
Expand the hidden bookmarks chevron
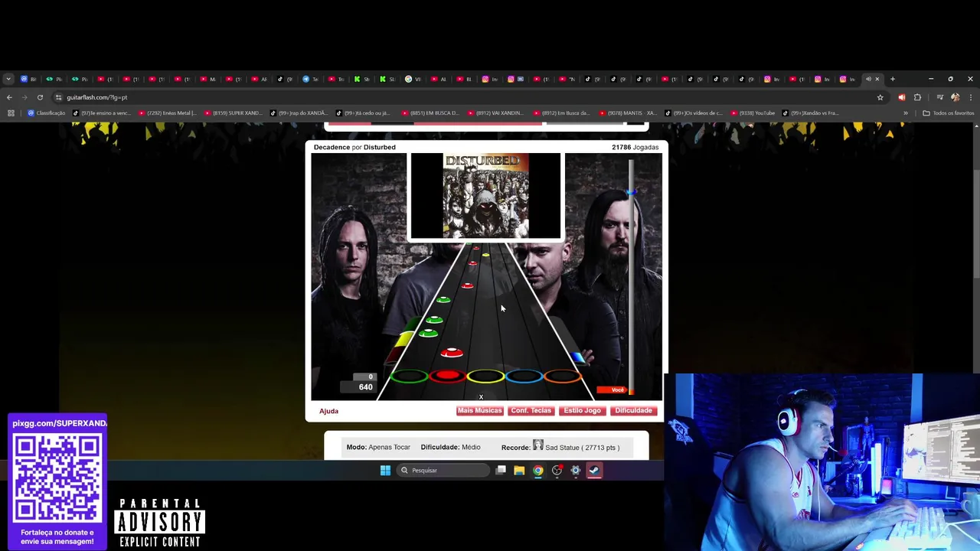[x=905, y=113]
